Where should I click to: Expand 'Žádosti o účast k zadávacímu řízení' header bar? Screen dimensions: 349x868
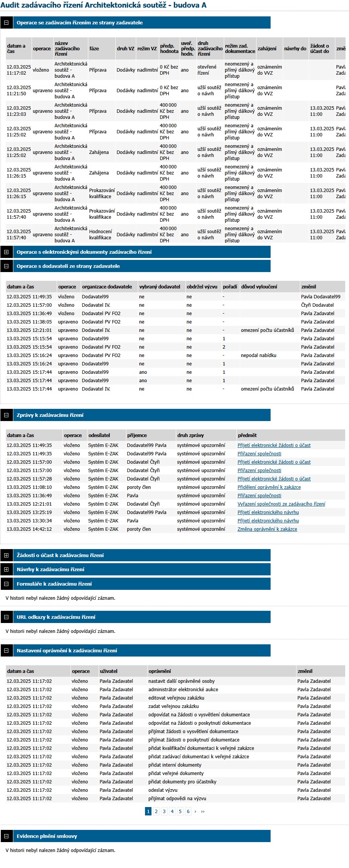[x=141, y=556]
